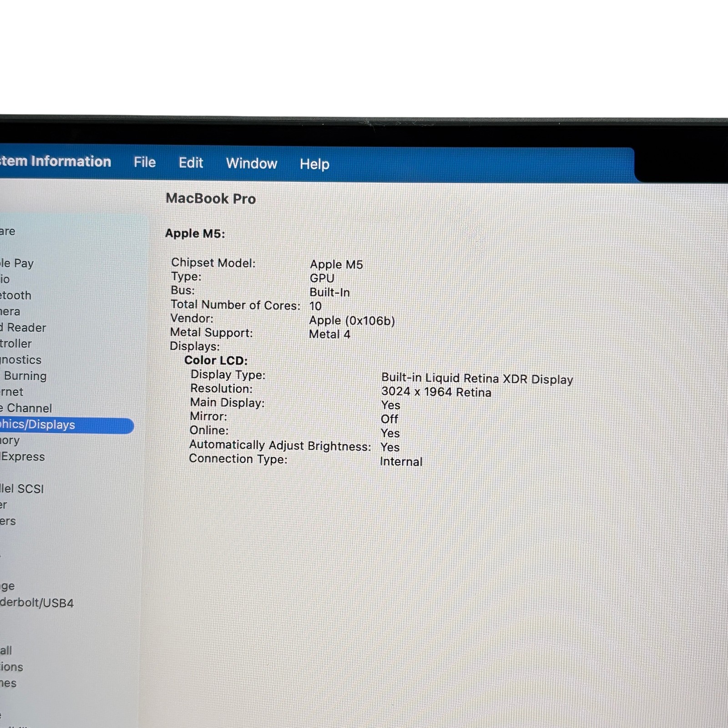
Task: Open the System Information app menu
Action: [56, 161]
